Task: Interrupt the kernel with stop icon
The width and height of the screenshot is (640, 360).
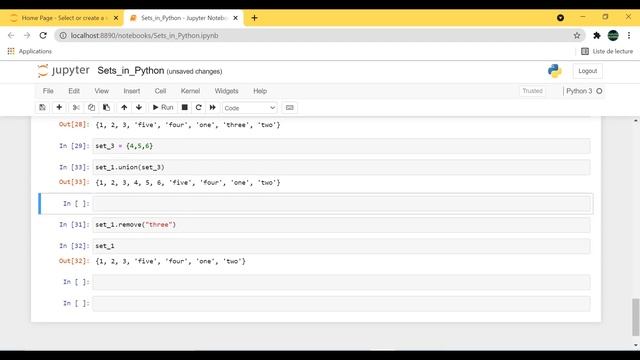Action: (x=184, y=107)
